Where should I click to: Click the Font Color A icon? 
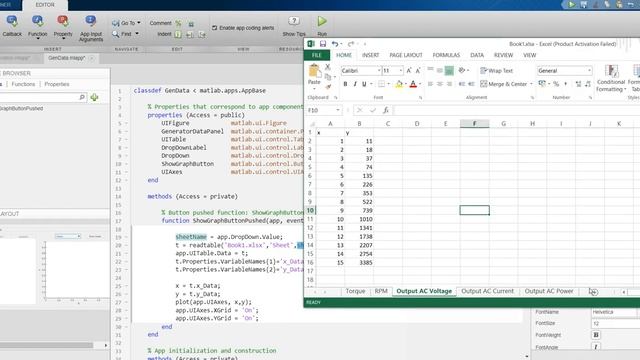pyautogui.click(x=413, y=84)
